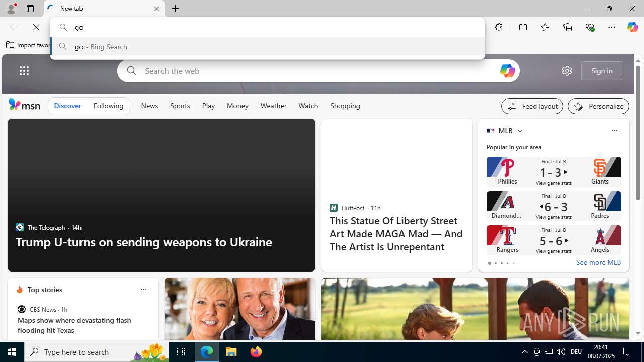
Task: Switch DEU keyboard language indicator
Action: (x=576, y=352)
